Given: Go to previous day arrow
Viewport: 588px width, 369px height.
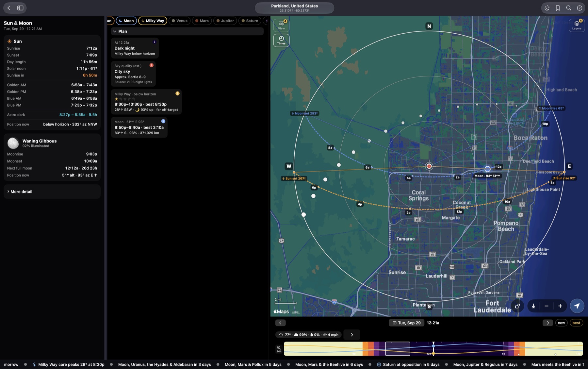Looking at the screenshot, I should (x=280, y=323).
